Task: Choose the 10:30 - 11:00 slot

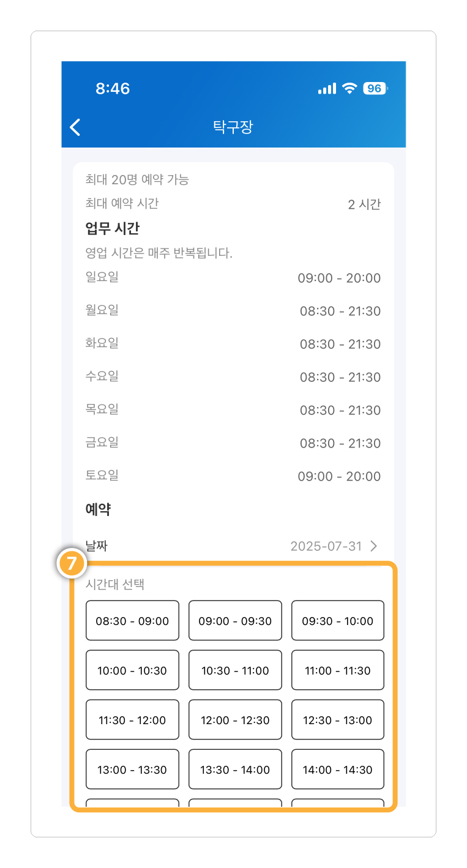Action: point(235,670)
